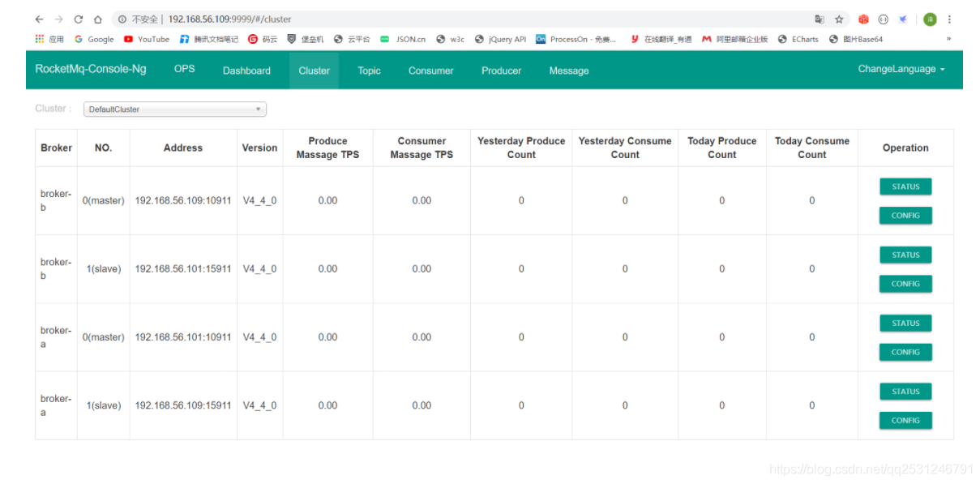Click the Address column header

(x=183, y=148)
